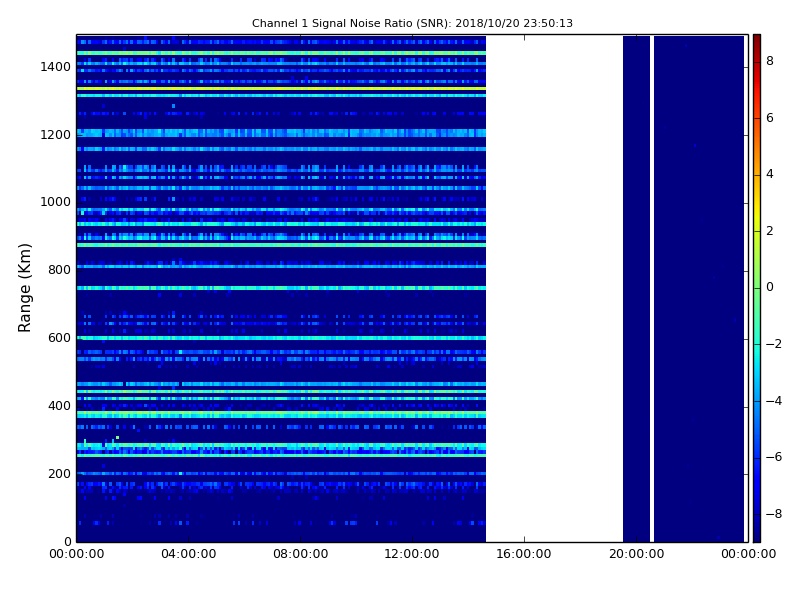
Task: Click the bright yellow SNR band near 1340 km
Action: click(281, 89)
